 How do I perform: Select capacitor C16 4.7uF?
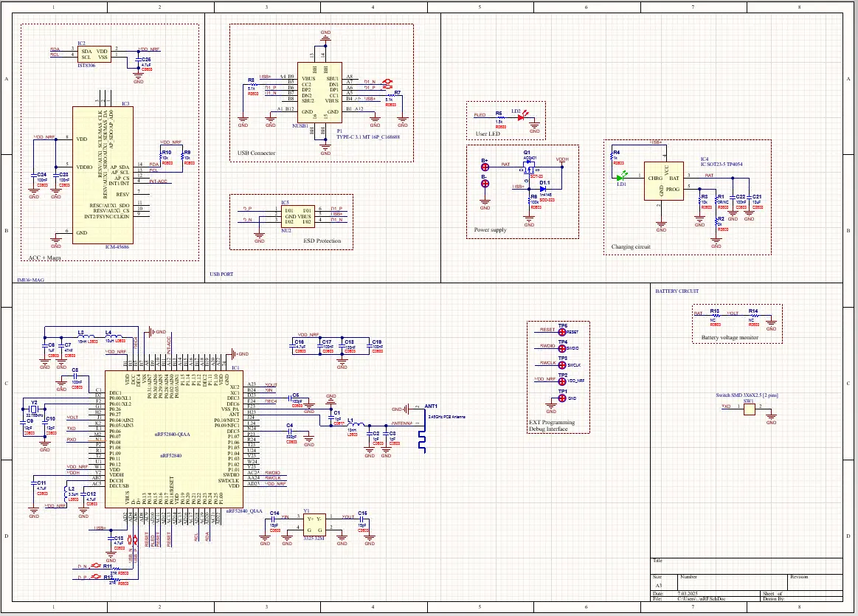(294, 346)
